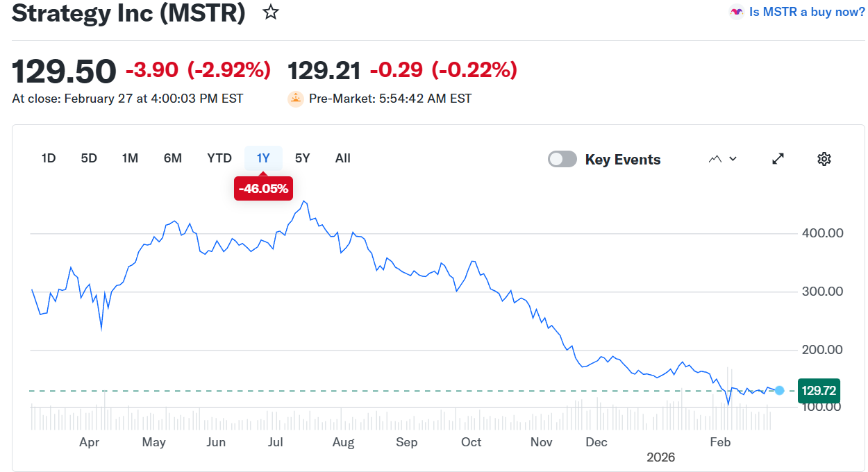This screenshot has height=472, width=868.
Task: Switch to 5D time range
Action: coord(89,158)
